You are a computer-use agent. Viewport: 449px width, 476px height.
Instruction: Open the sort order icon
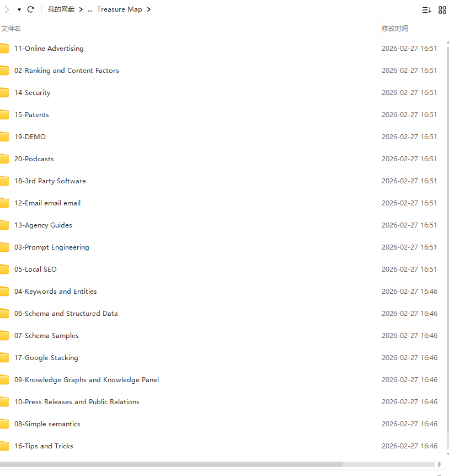tap(426, 10)
